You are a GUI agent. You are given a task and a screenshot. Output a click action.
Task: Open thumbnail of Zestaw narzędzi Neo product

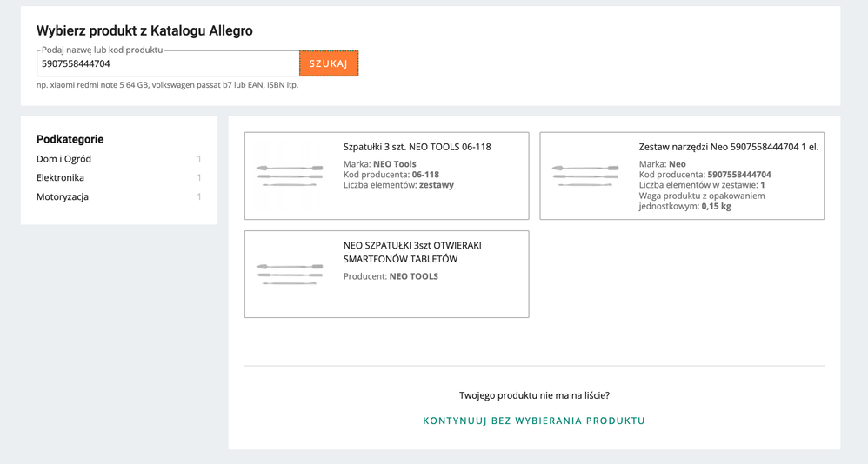[x=585, y=176]
